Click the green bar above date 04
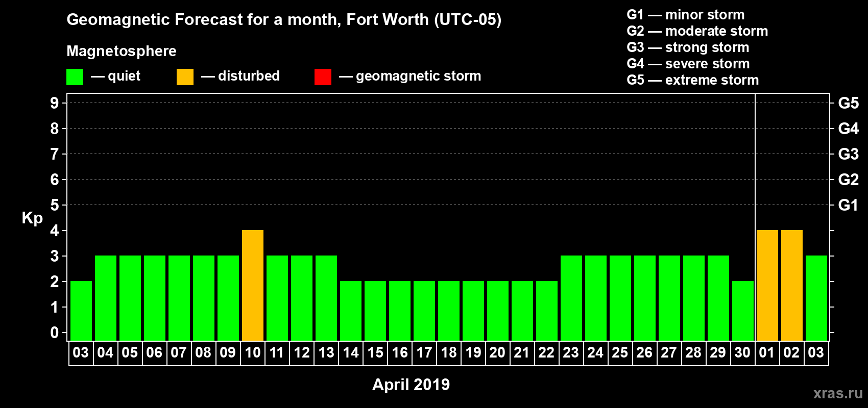This screenshot has height=408, width=868. click(106, 298)
